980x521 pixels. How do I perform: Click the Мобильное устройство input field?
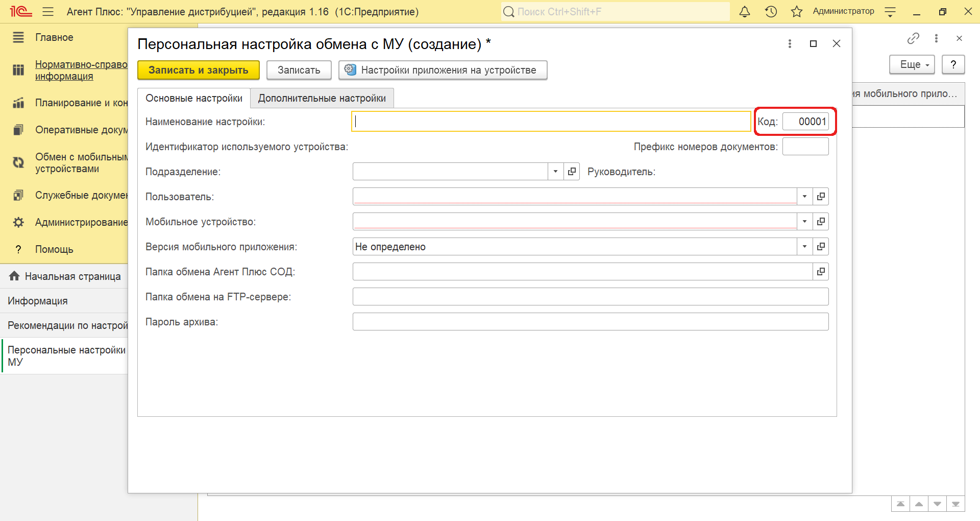575,222
